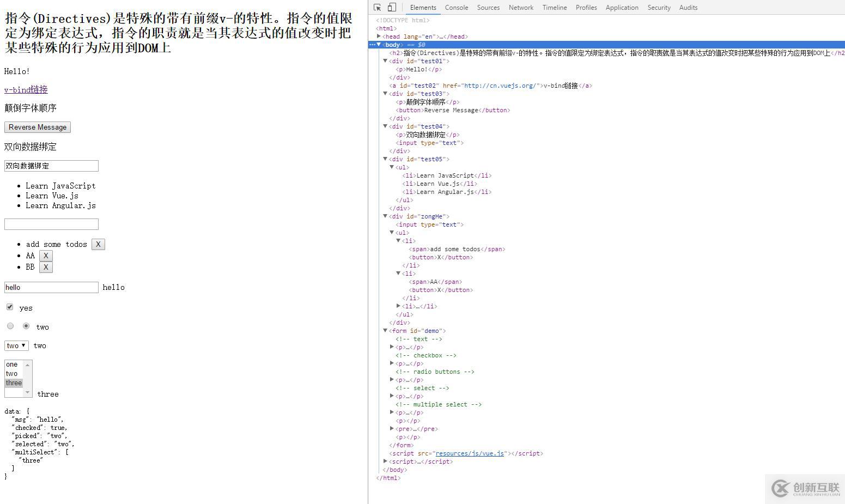Viewport: 845px width, 504px height.
Task: Click the Hello! paragraph on the page
Action: [17, 71]
